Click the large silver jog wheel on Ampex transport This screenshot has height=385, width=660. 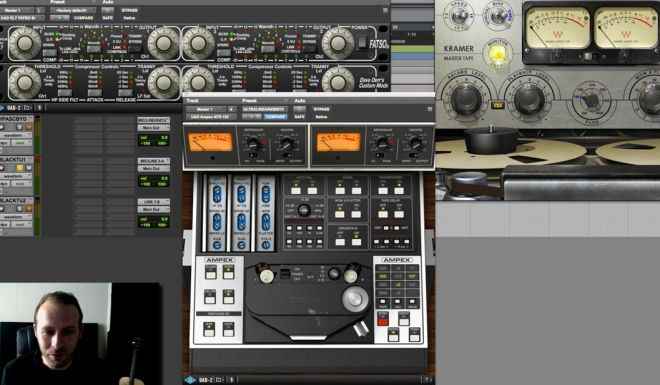coord(355,298)
